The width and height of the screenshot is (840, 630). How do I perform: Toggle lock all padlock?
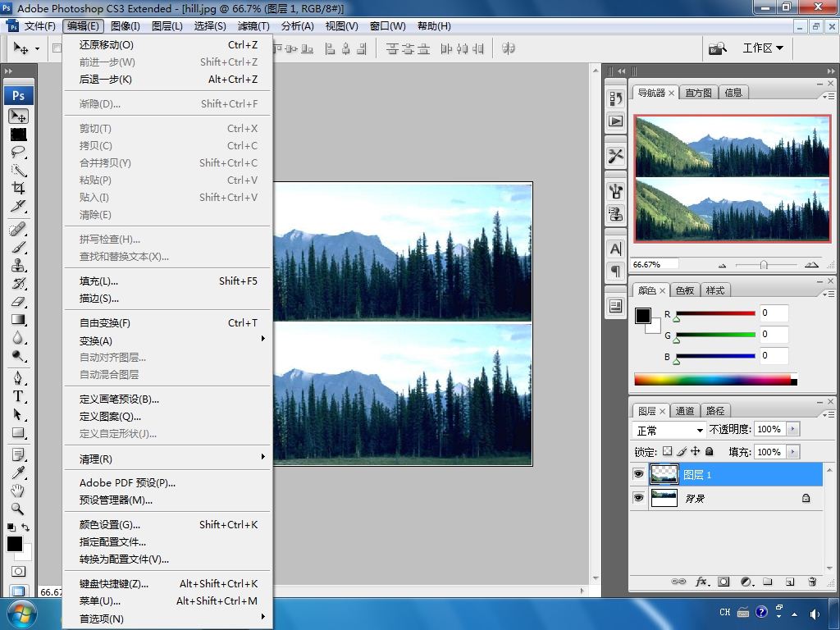(x=710, y=452)
